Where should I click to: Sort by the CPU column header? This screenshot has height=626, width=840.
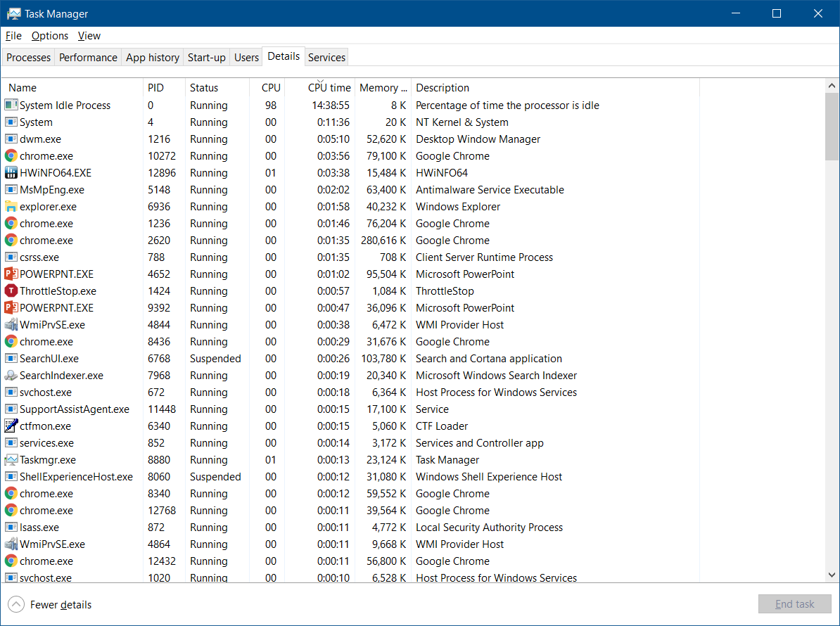267,88
